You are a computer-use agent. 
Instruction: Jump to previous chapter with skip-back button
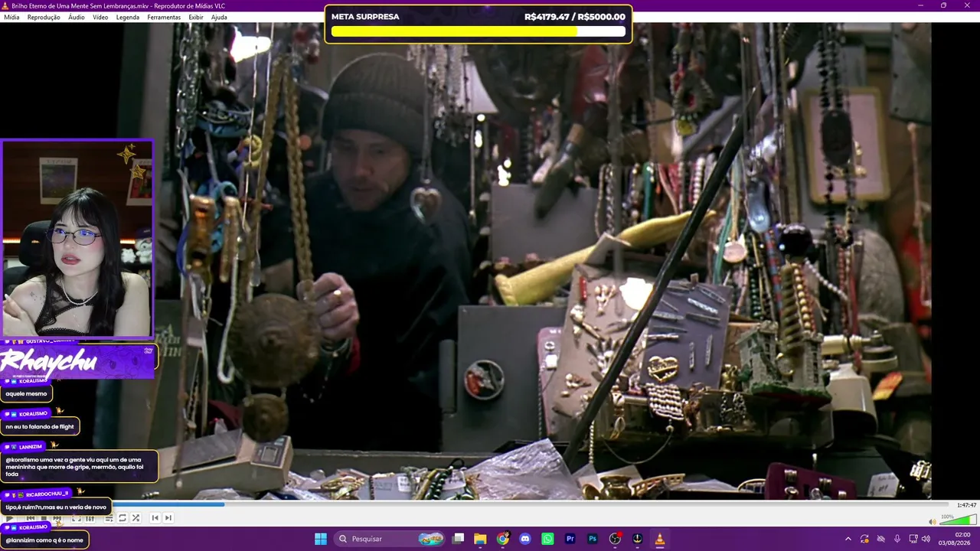[155, 518]
